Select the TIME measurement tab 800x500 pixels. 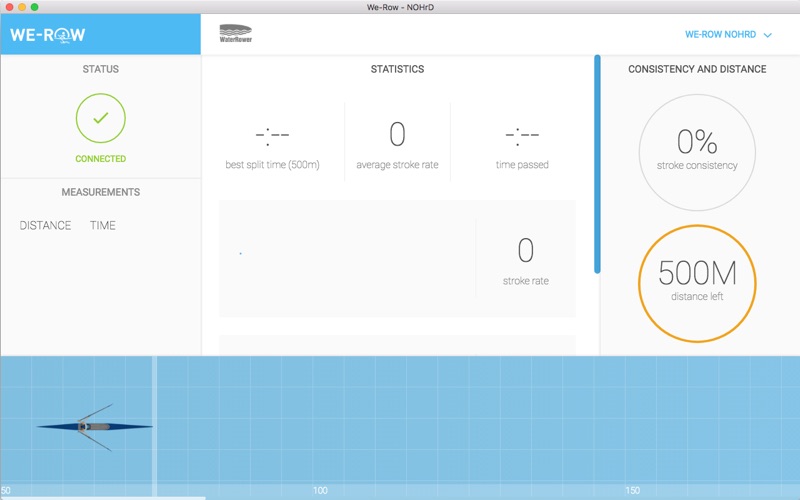pyautogui.click(x=103, y=226)
